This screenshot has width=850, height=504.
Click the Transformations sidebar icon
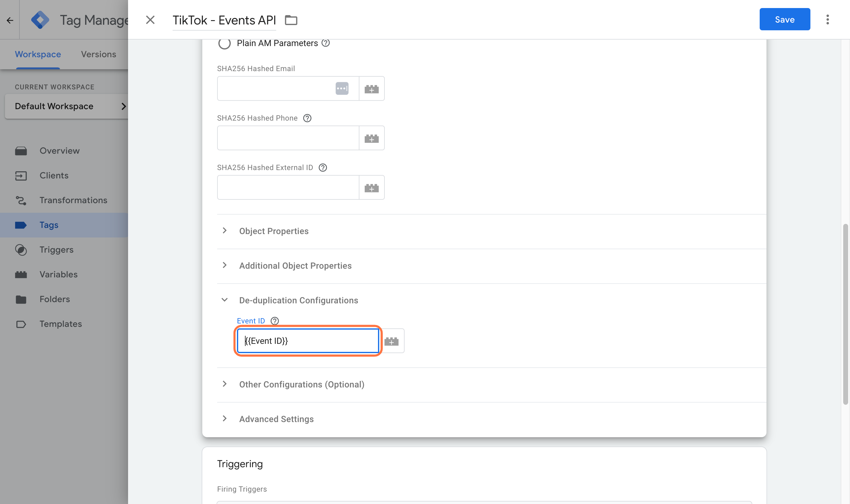click(21, 200)
